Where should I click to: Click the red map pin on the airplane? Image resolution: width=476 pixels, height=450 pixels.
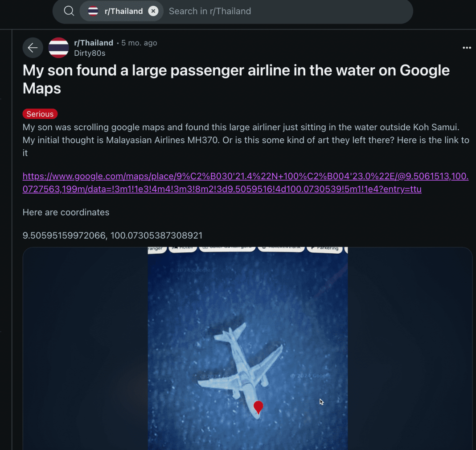point(258,407)
